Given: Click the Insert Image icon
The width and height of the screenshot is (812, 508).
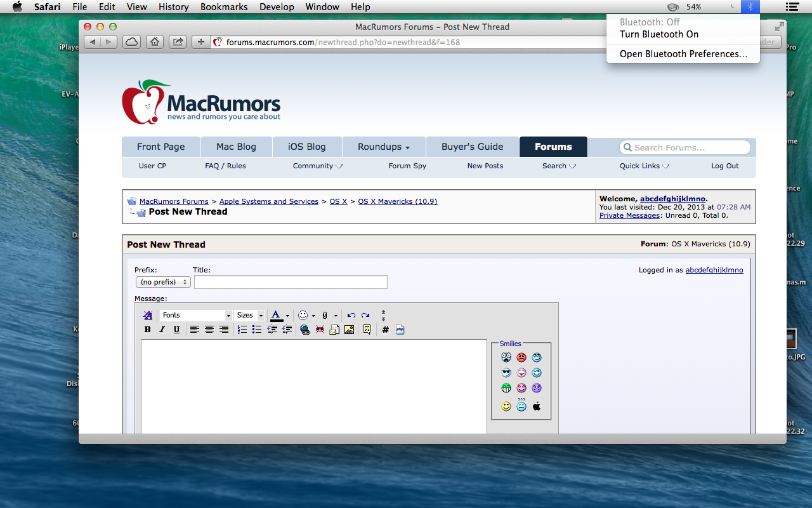Looking at the screenshot, I should pyautogui.click(x=349, y=330).
